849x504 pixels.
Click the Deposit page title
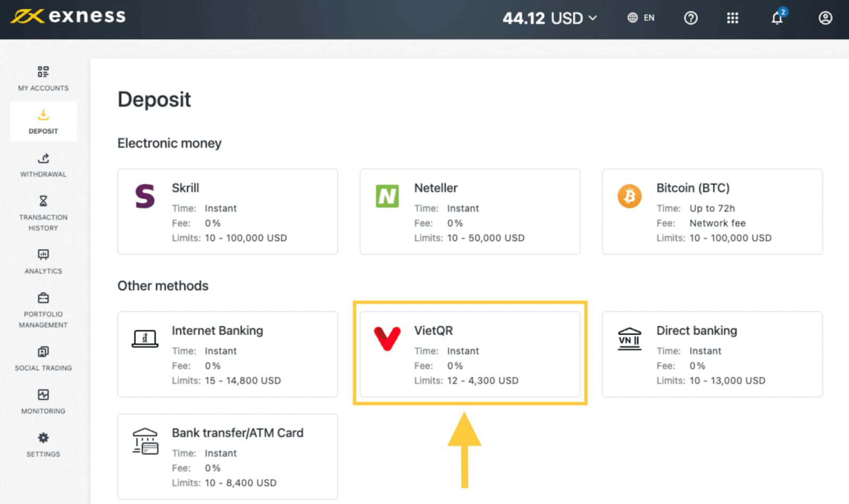click(154, 100)
